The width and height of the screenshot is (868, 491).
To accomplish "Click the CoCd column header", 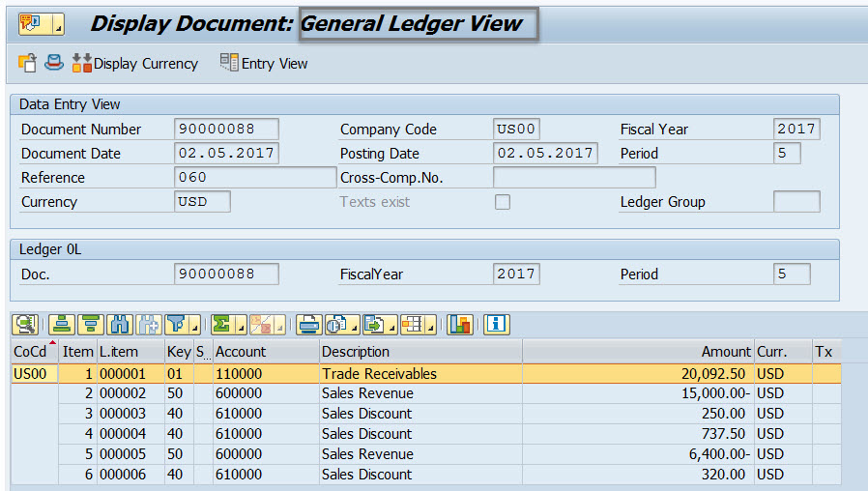I will [x=35, y=352].
